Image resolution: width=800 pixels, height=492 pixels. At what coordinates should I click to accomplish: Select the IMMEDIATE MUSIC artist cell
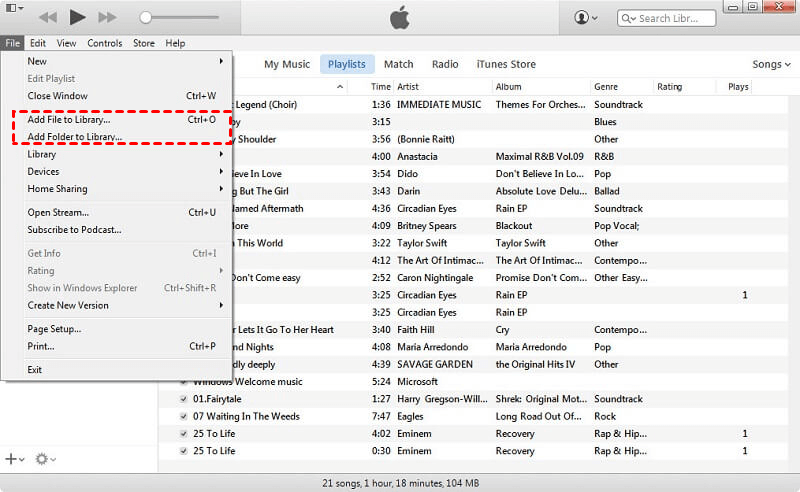point(439,105)
